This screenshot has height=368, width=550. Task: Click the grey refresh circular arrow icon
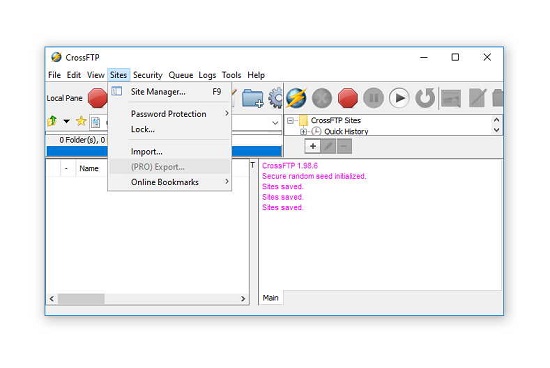pyautogui.click(x=425, y=98)
